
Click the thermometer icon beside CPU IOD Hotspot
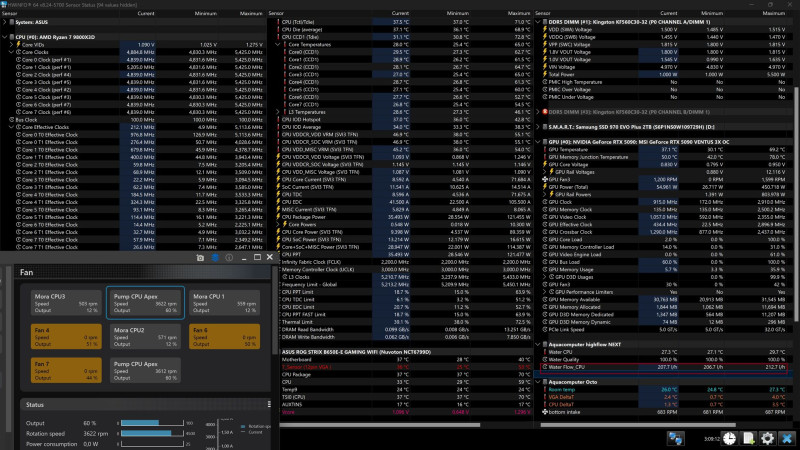[278, 119]
